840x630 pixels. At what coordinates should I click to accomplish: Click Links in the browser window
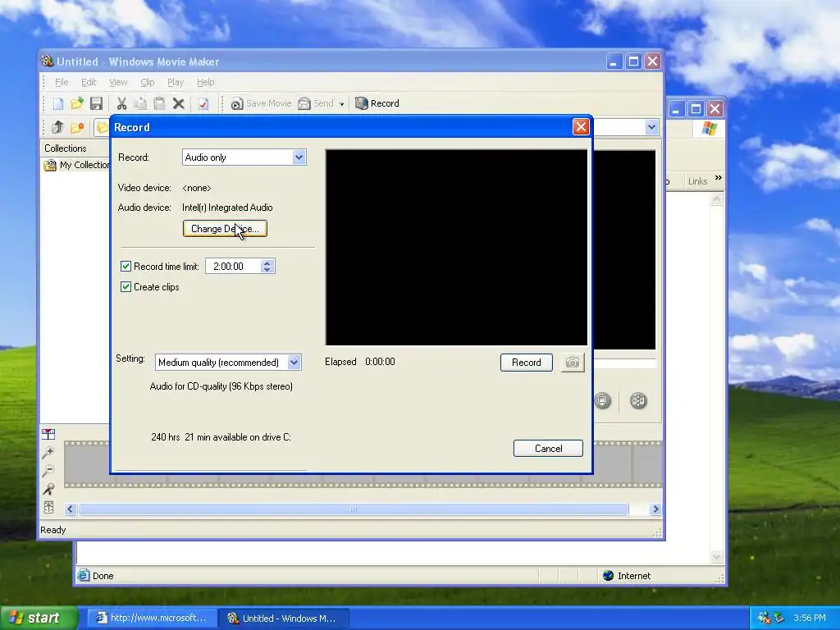pyautogui.click(x=697, y=181)
